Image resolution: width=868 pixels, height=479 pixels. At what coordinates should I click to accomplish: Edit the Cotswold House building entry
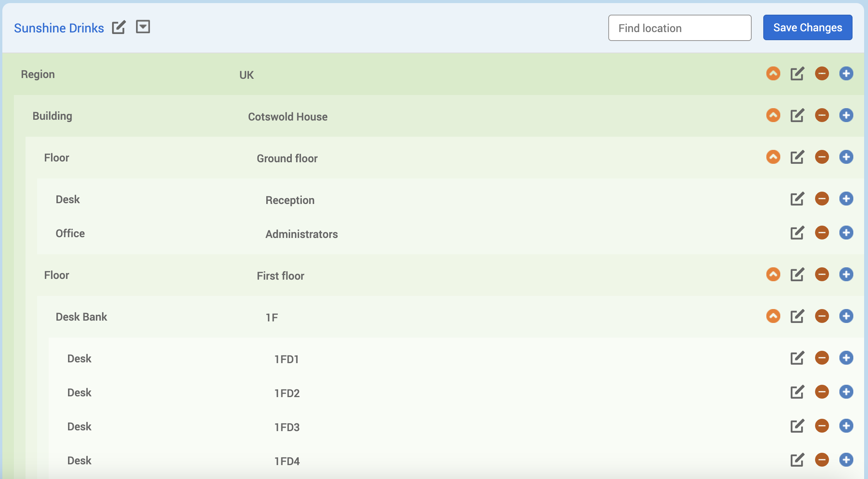(797, 115)
